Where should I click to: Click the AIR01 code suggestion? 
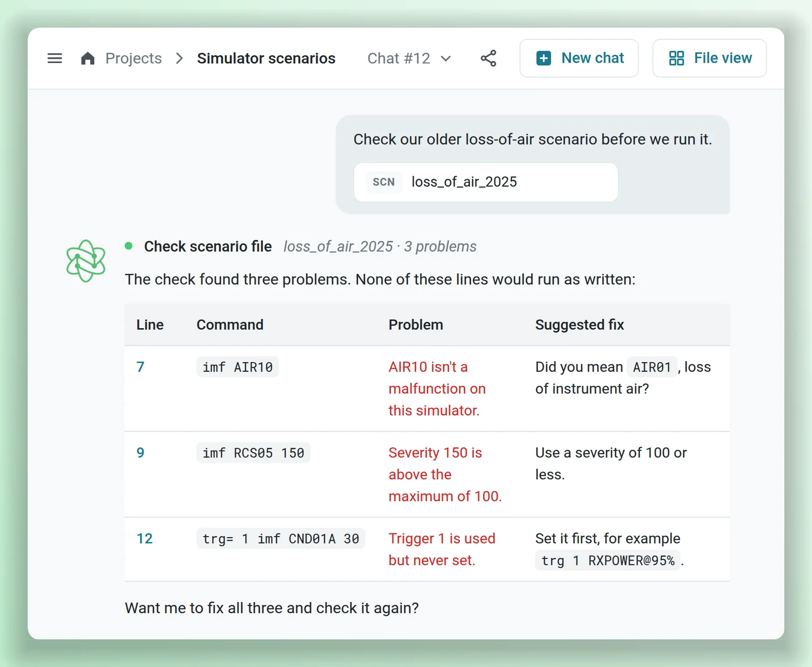coord(652,367)
